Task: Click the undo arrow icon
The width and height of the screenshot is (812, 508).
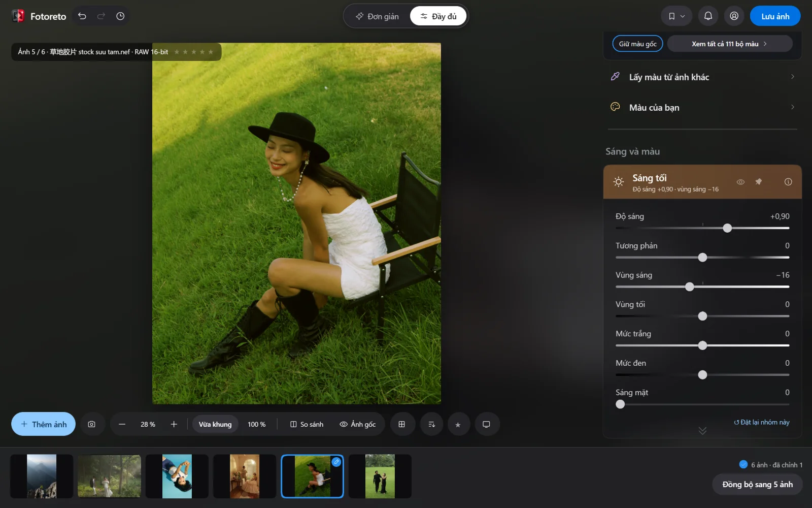Action: (x=82, y=16)
